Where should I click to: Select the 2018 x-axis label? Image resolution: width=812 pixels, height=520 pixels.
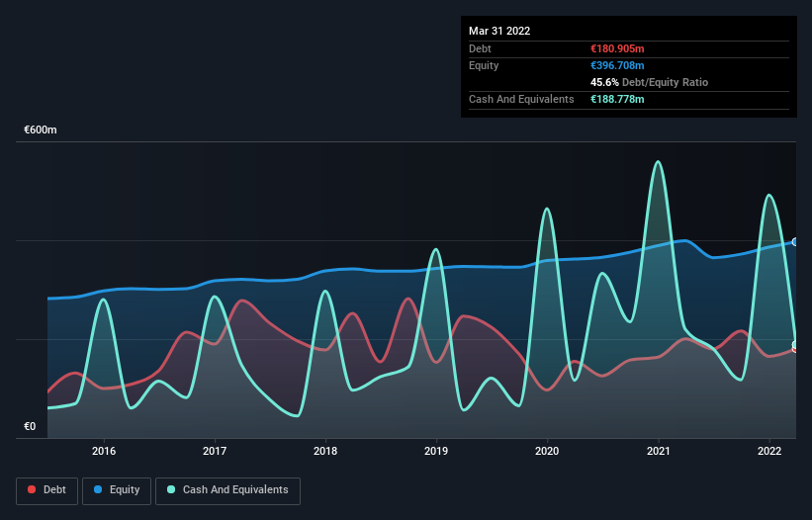click(325, 451)
